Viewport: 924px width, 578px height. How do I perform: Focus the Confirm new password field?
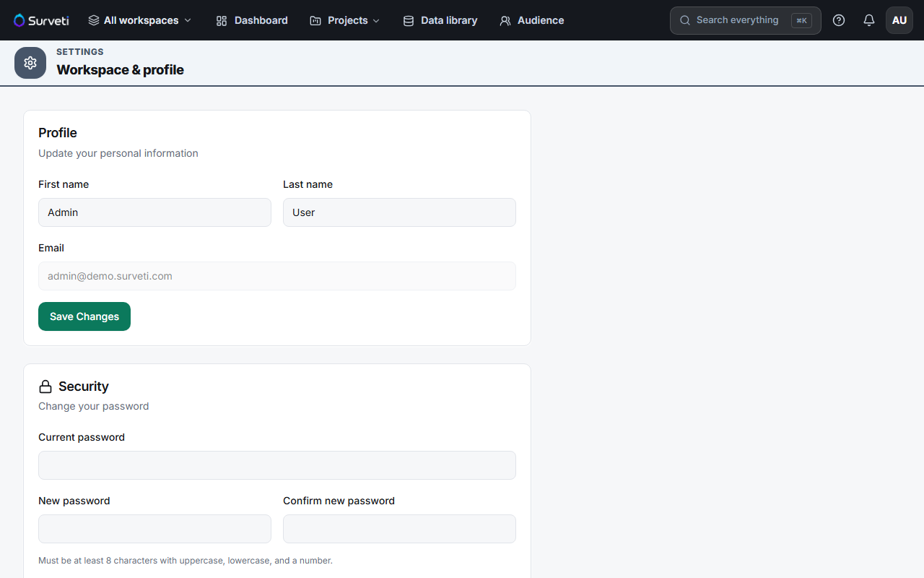399,529
